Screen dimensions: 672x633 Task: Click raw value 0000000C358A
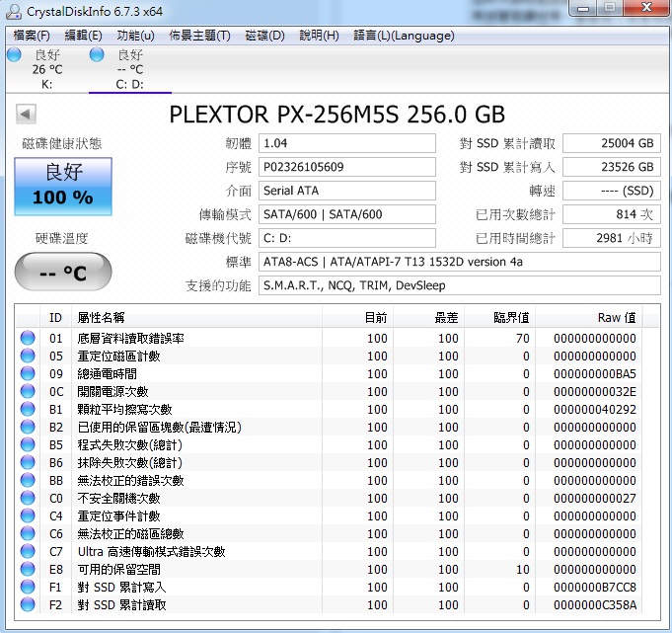pyautogui.click(x=595, y=604)
